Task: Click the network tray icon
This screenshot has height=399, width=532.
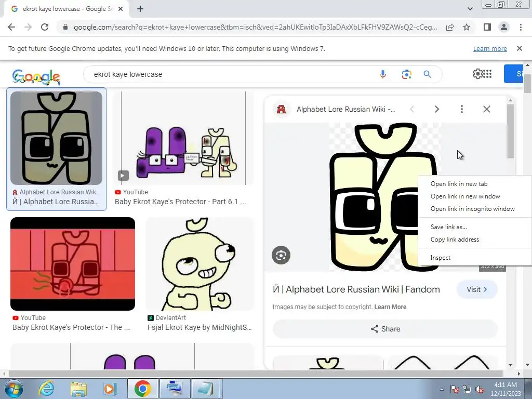Action: pyautogui.click(x=467, y=389)
